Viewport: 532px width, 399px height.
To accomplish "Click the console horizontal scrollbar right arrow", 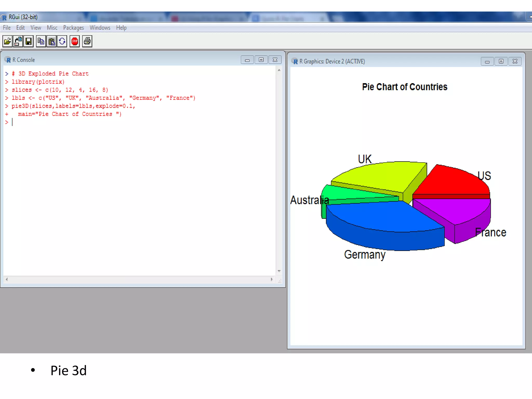I will click(x=272, y=280).
